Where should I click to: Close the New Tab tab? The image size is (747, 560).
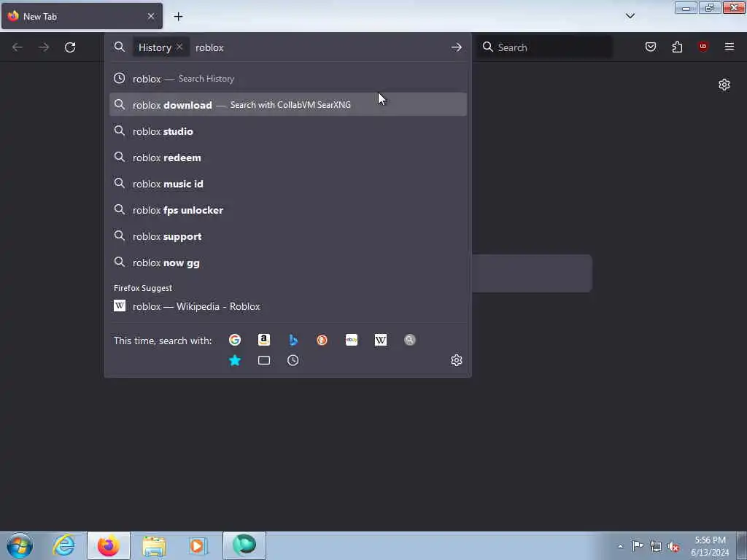[x=151, y=16]
